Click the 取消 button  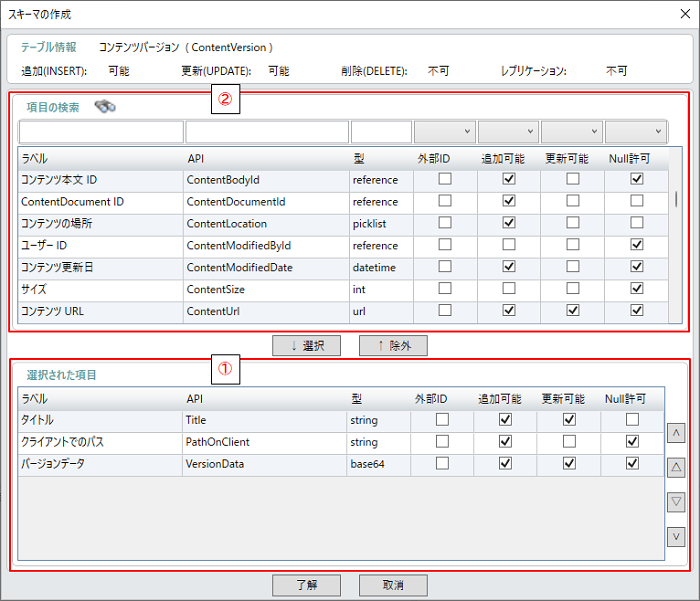tap(393, 585)
